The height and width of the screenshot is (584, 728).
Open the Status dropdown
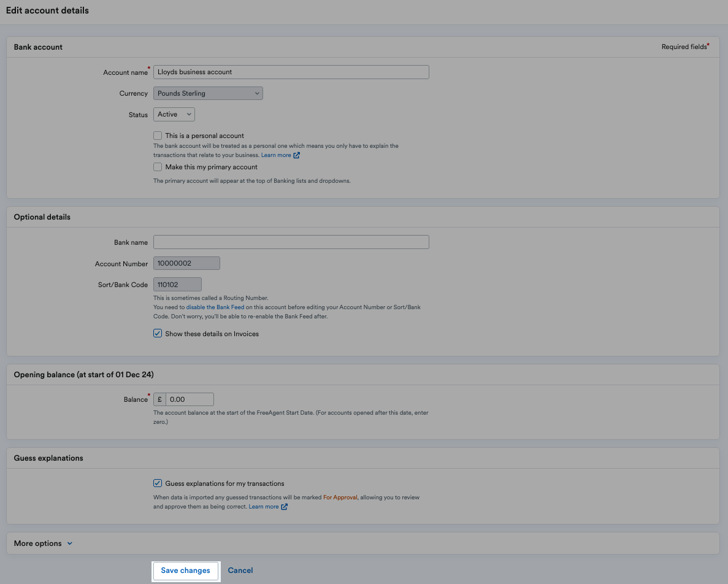174,114
